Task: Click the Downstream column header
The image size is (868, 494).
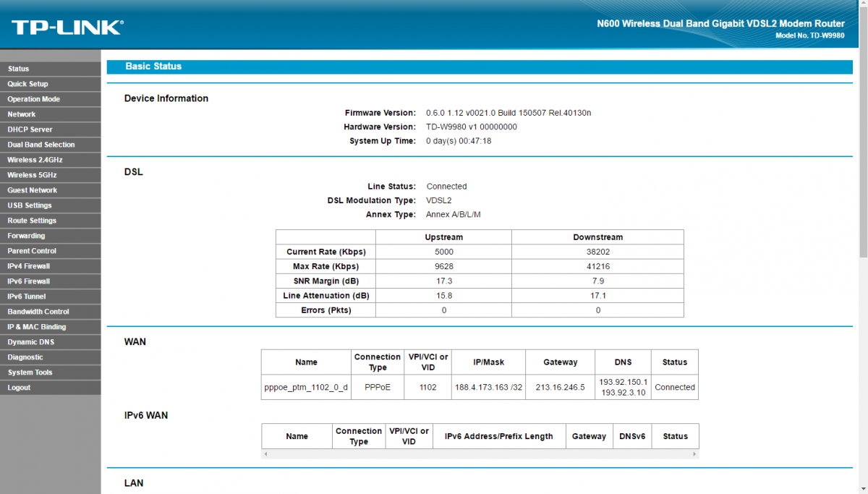Action: [x=598, y=237]
